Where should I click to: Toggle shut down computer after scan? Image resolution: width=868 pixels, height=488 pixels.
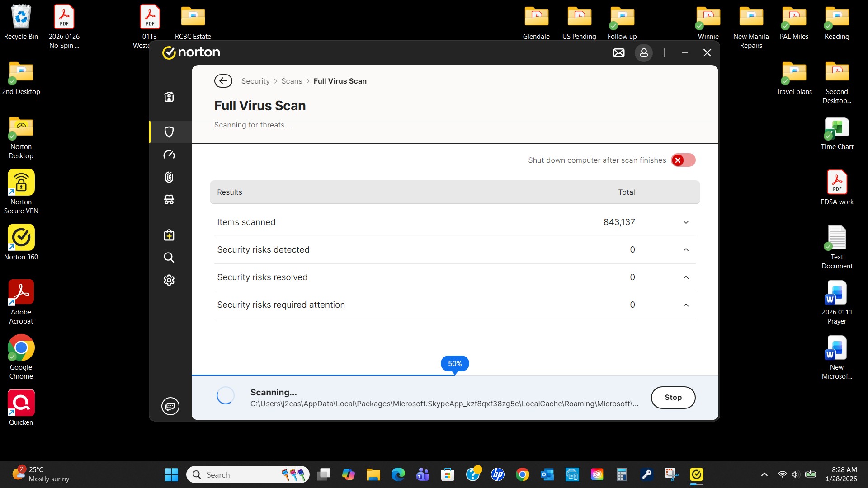tap(683, 160)
